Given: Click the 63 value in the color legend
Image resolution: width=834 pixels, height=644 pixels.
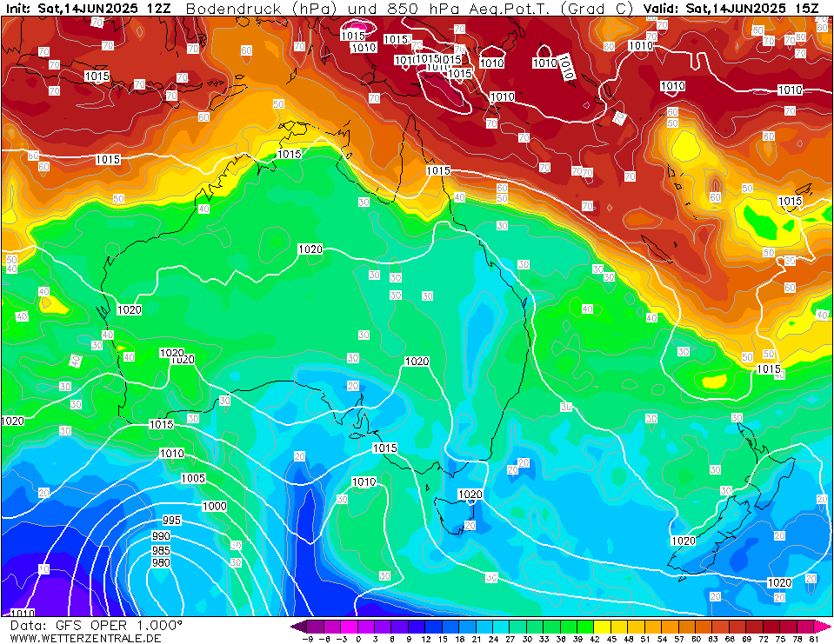Looking at the screenshot, I should pos(713,639).
